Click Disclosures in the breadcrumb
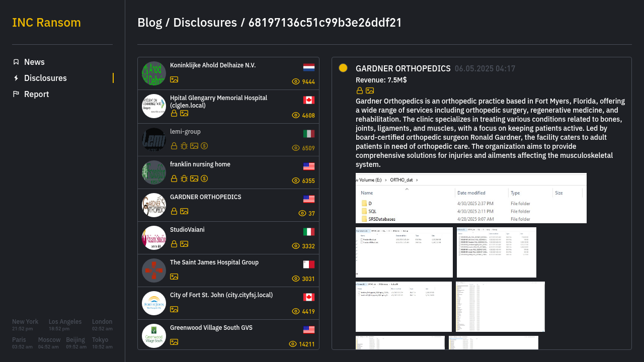644x362 pixels. (x=205, y=23)
